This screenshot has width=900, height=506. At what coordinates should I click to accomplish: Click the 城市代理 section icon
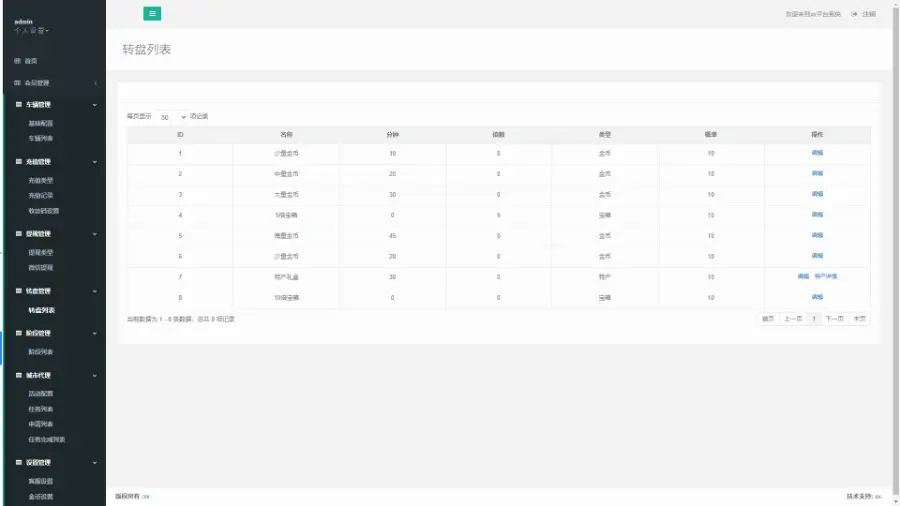click(x=18, y=375)
